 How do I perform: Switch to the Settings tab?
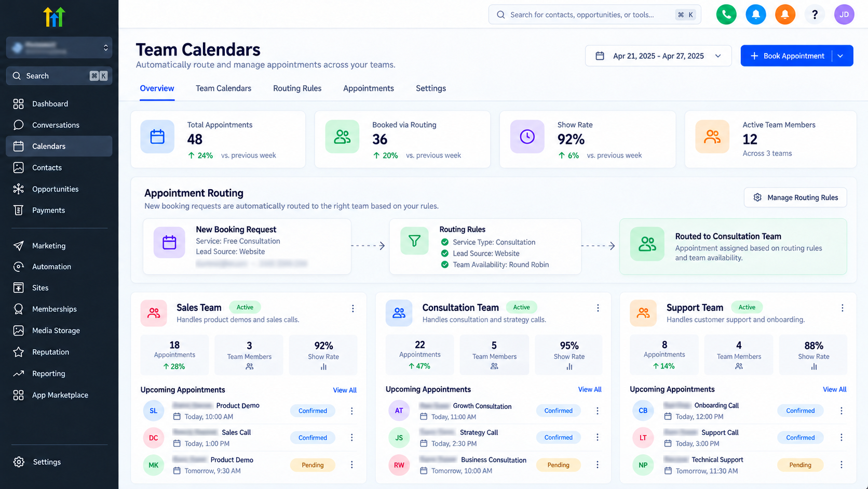[431, 88]
